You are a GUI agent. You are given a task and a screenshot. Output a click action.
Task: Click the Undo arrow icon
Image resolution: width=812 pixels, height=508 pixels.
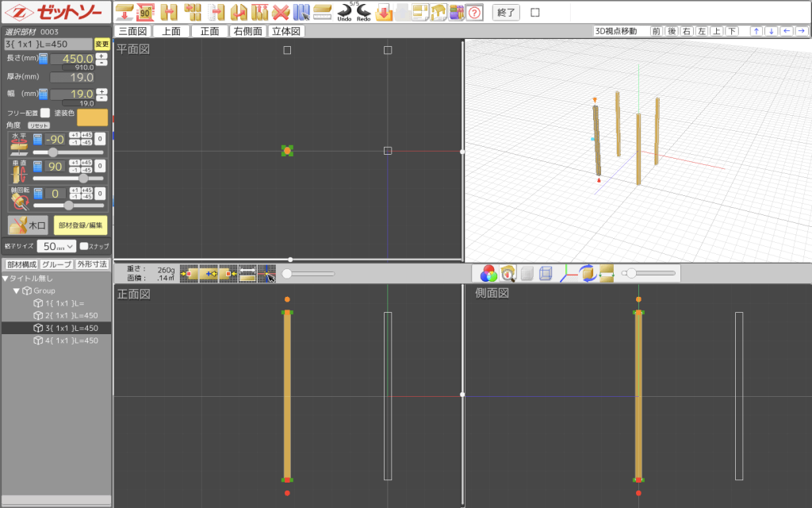click(x=344, y=12)
